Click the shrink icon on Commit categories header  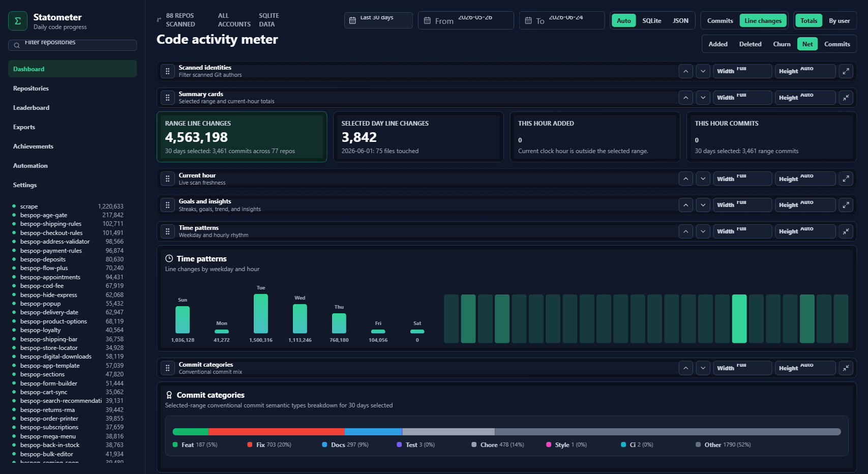pyautogui.click(x=846, y=368)
